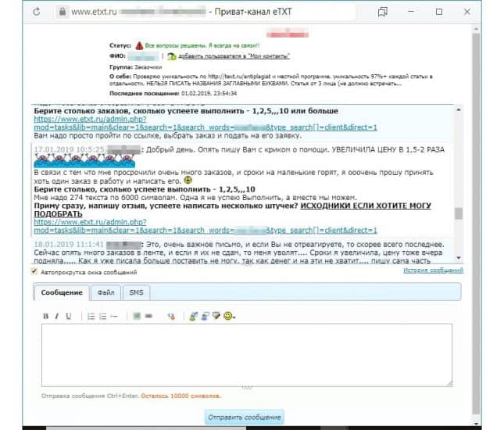Click the www.etxt.ru address bar
The image size is (504, 430).
(206, 13)
